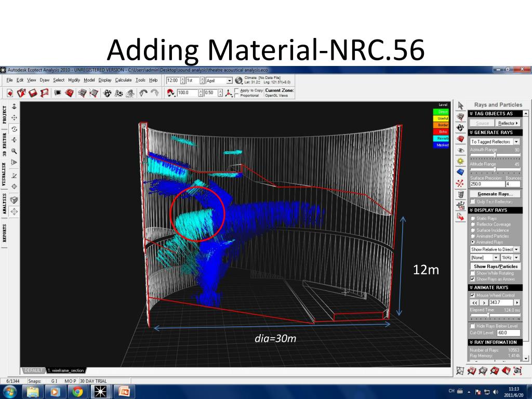
Task: Click the export arrow panel icon
Action: tap(460, 217)
